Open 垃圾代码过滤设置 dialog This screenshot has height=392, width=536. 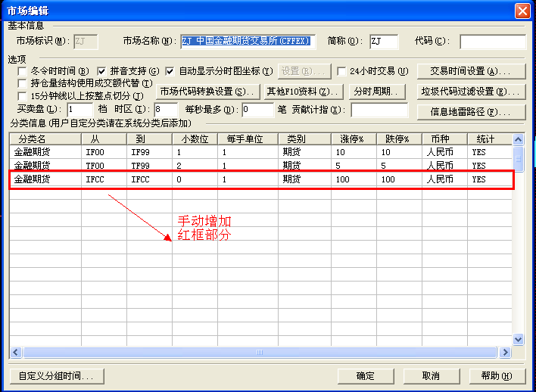472,92
